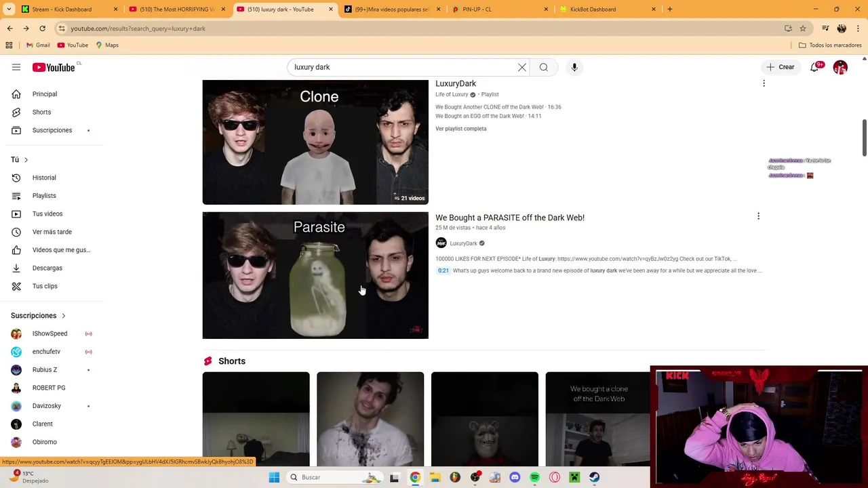Open the Chrome three-dot menu

click(x=858, y=28)
